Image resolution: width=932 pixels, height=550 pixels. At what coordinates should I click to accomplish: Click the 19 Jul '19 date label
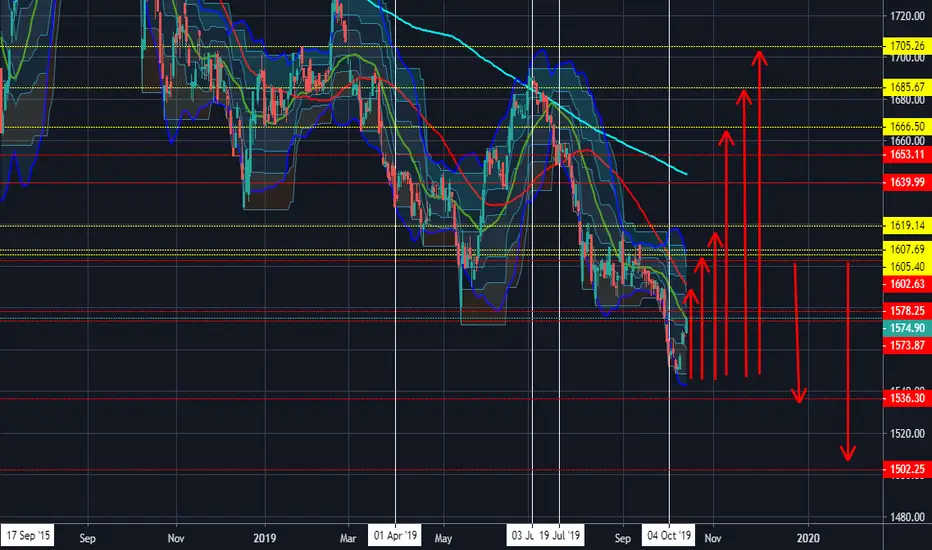(560, 535)
